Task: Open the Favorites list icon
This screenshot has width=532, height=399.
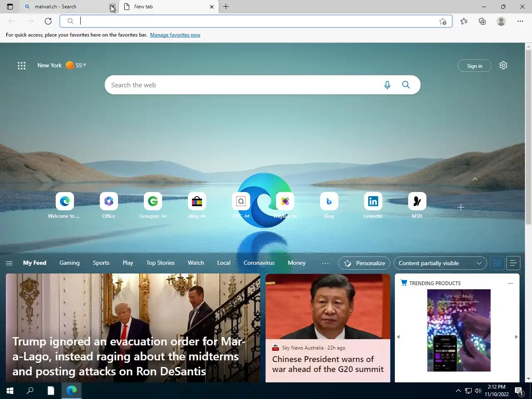Action: click(x=464, y=21)
